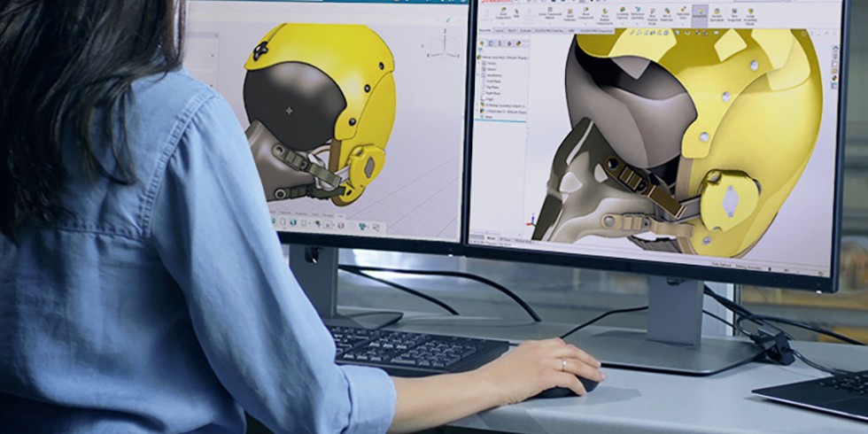Screen dimensions: 868x434
Task: Click Linear Component Pattern icon
Action: (548, 13)
